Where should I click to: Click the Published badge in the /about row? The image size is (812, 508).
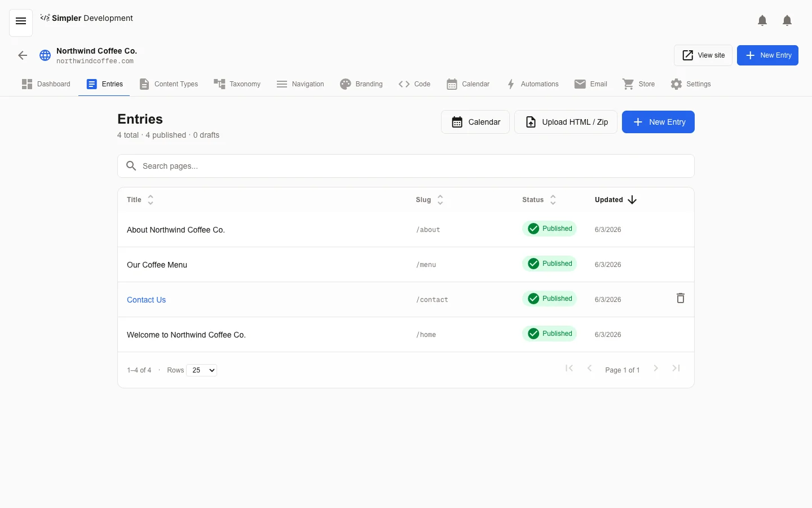(x=549, y=229)
